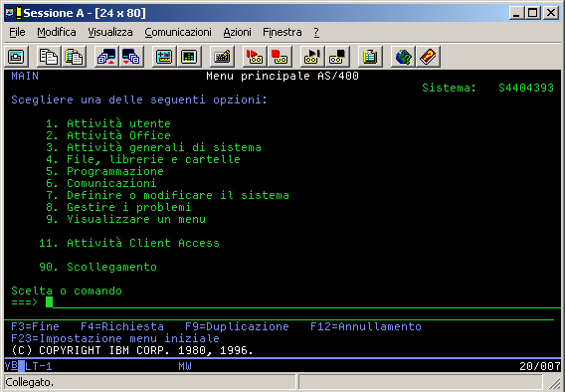The height and width of the screenshot is (392, 565).
Task: Play macro using the cassette play icon
Action: [312, 57]
